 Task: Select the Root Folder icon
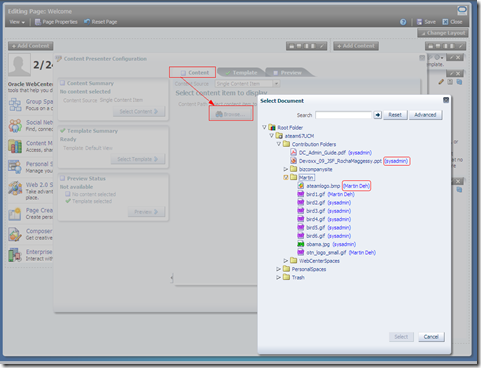272,127
